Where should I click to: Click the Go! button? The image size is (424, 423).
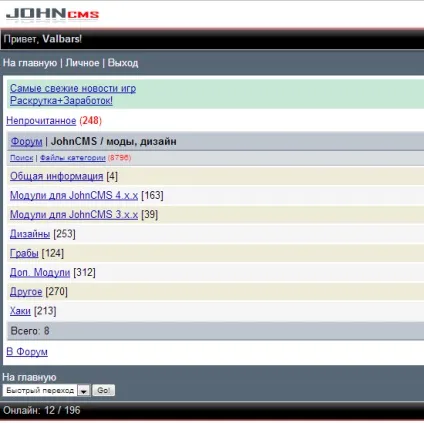click(104, 390)
